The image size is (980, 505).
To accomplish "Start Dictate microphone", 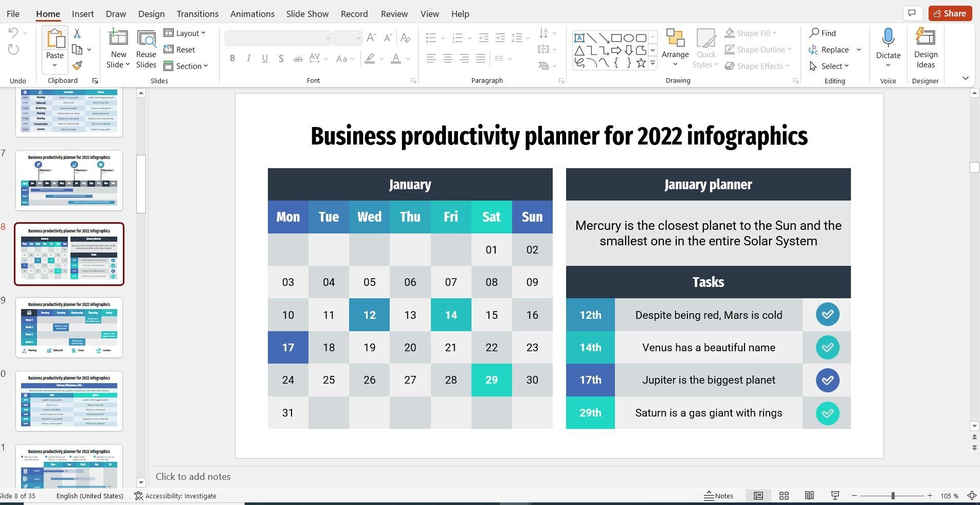I will (888, 44).
